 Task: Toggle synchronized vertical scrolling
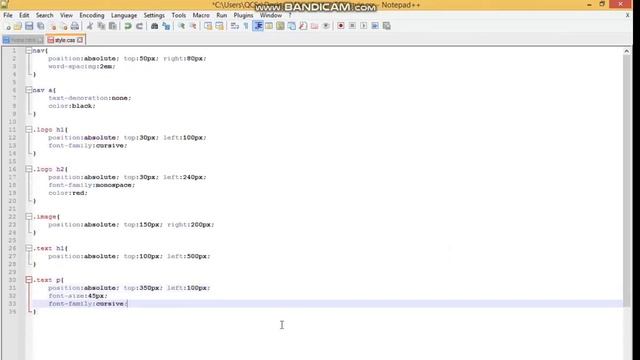click(208, 26)
